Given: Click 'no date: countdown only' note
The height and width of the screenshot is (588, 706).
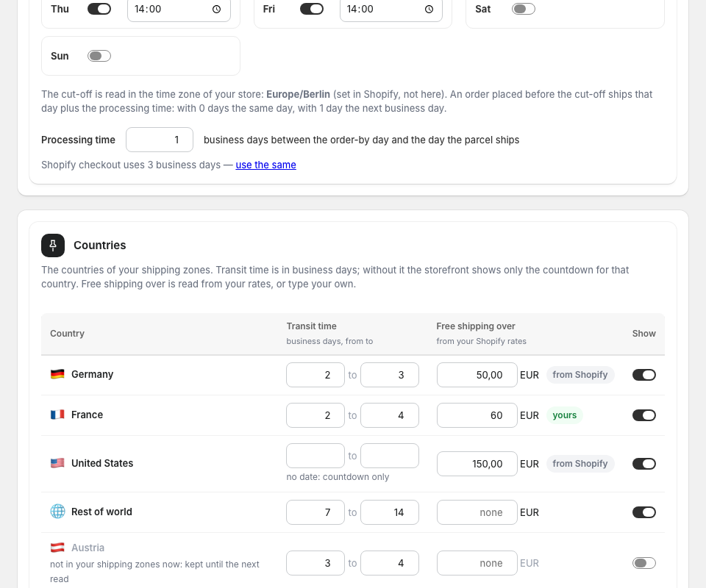Looking at the screenshot, I should tap(338, 477).
